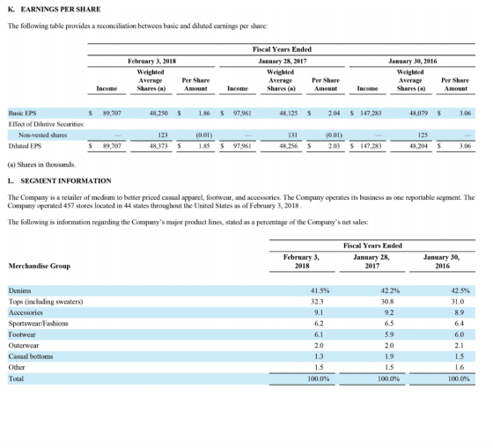Click diluted shares value 48,373

tap(158, 146)
